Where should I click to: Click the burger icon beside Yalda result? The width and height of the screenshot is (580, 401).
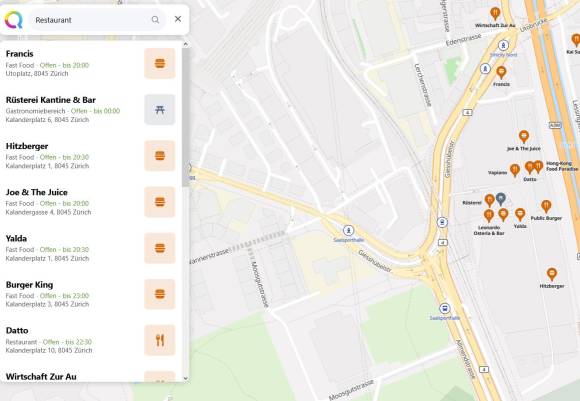160,248
